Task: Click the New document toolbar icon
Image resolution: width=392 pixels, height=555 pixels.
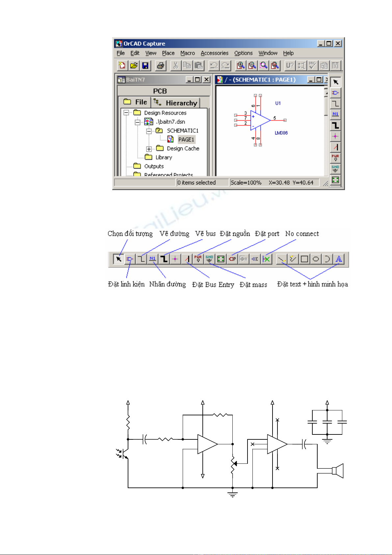Action: [x=122, y=66]
